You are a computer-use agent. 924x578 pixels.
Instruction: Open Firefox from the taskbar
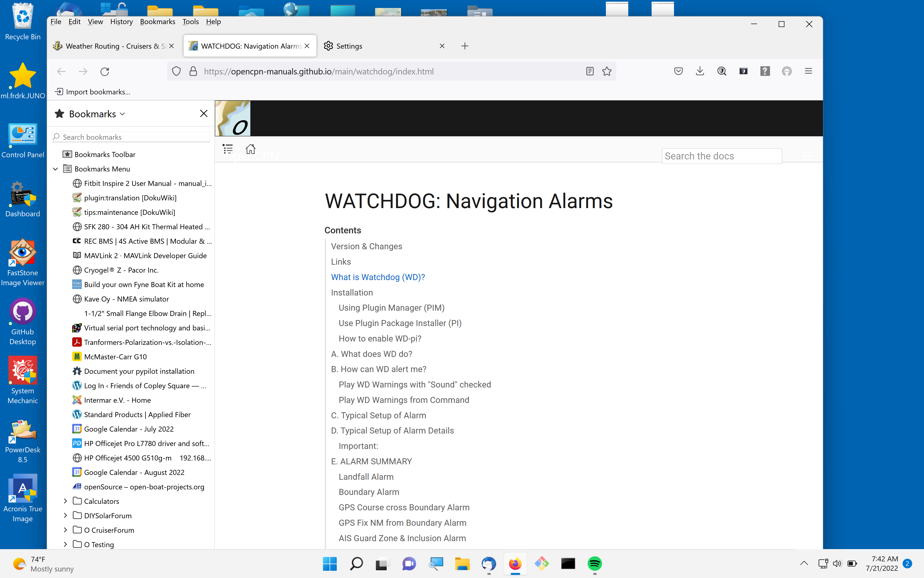point(515,564)
